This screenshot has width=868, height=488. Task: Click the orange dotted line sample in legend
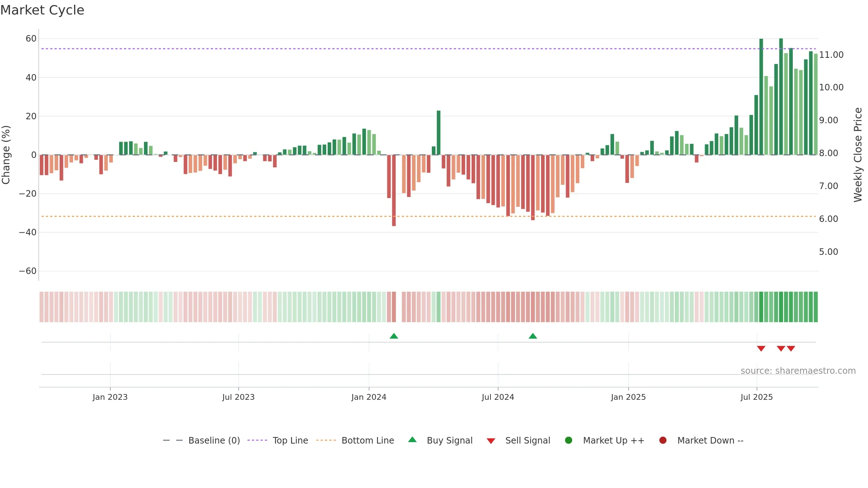(326, 440)
